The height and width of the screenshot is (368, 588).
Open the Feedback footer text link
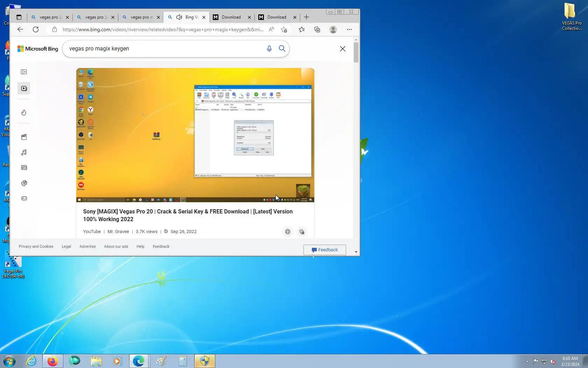(161, 246)
